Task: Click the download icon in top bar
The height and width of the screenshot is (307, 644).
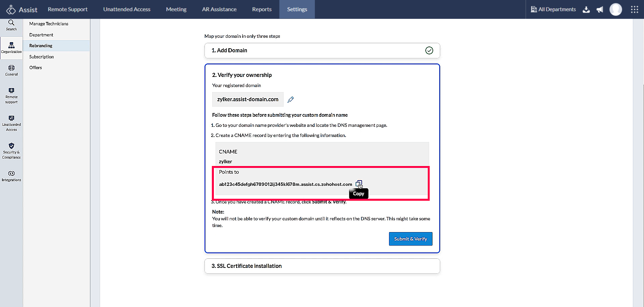Action: [586, 9]
